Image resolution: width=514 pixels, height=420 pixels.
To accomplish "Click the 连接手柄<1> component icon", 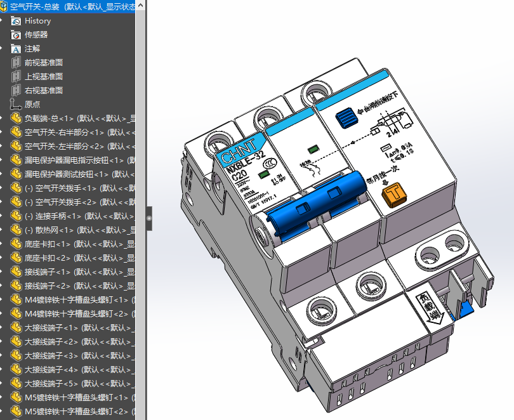I will point(16,216).
